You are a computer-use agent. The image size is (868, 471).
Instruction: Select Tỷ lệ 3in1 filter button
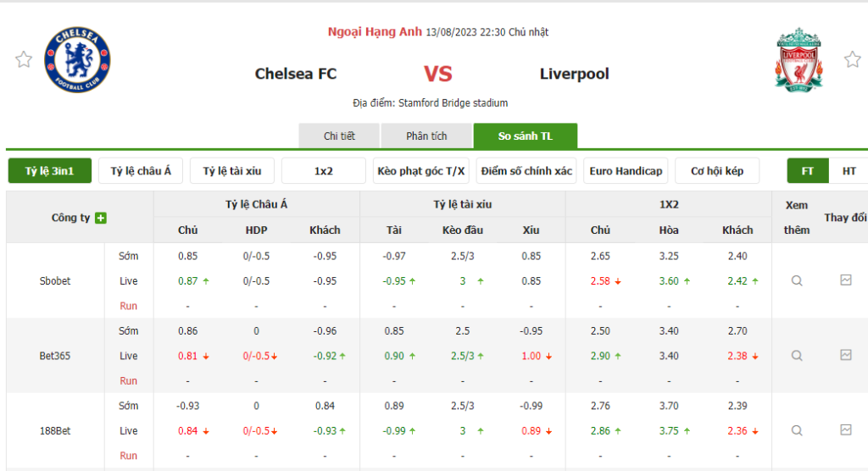49,171
